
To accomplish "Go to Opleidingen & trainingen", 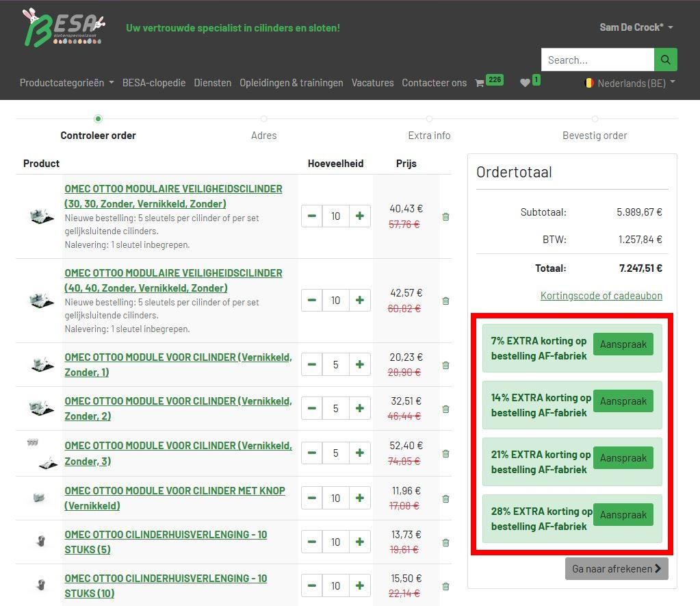I will click(x=291, y=83).
